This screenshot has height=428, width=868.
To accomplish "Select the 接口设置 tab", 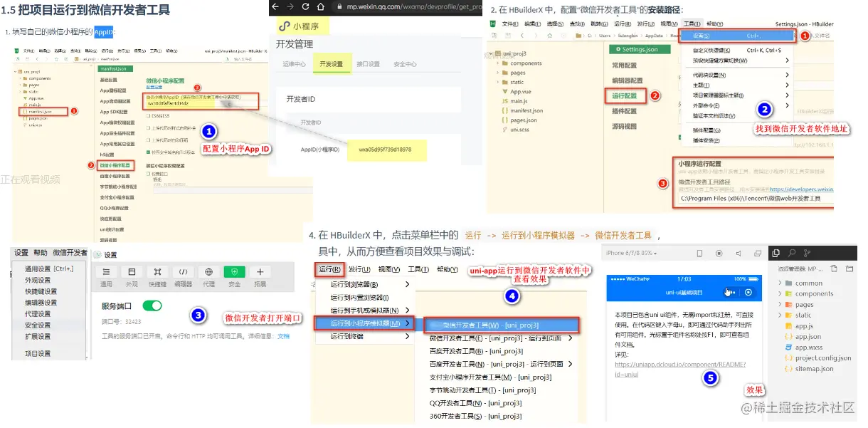I will (369, 64).
